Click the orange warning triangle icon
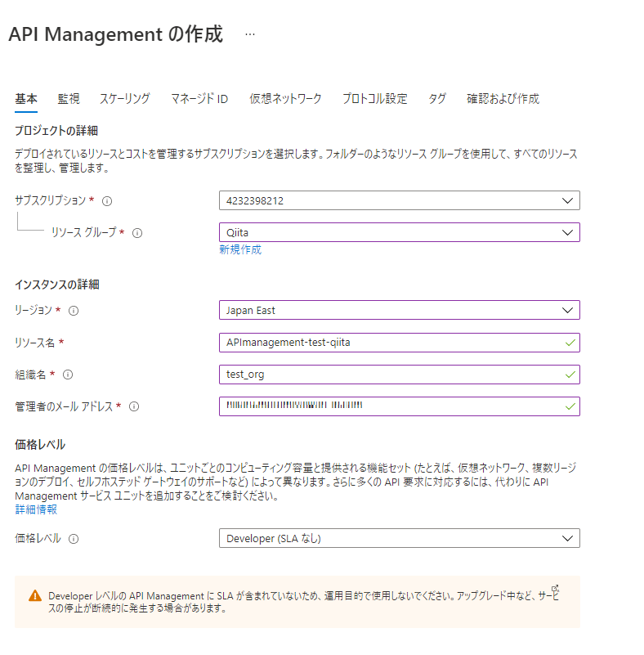 click(35, 596)
